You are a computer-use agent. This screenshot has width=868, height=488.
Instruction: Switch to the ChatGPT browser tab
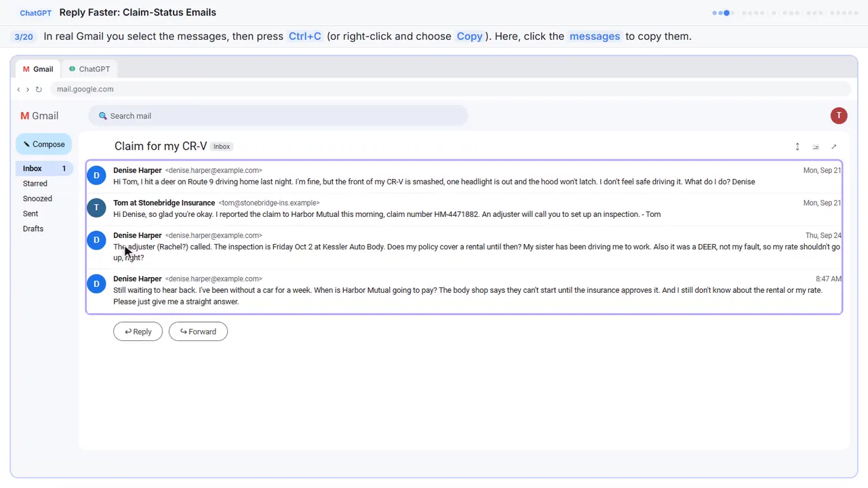pyautogui.click(x=90, y=69)
